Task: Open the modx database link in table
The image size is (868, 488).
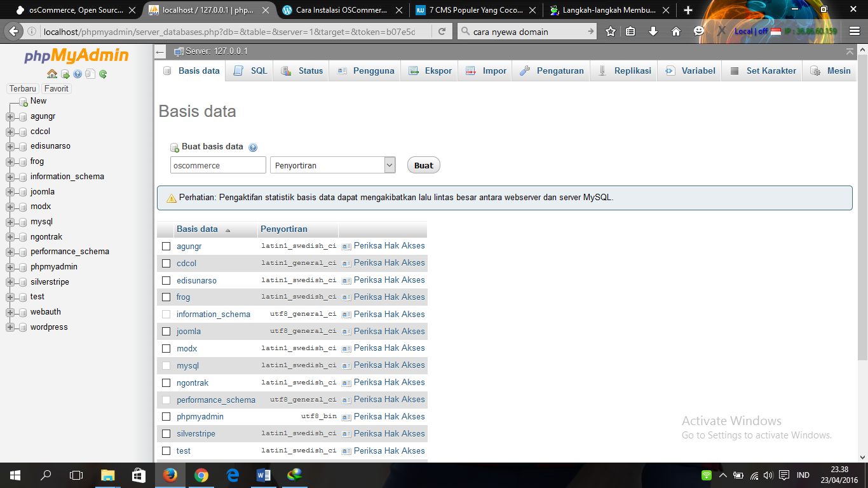Action: click(x=187, y=349)
